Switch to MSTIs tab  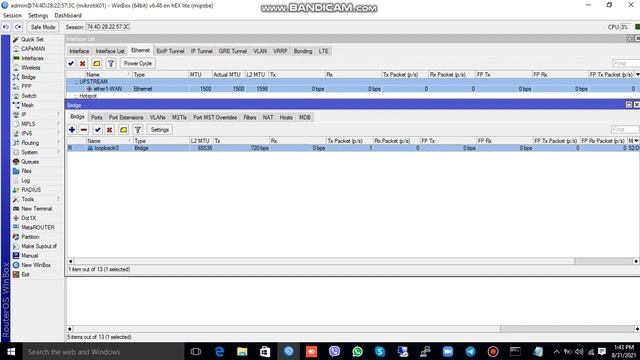(179, 117)
